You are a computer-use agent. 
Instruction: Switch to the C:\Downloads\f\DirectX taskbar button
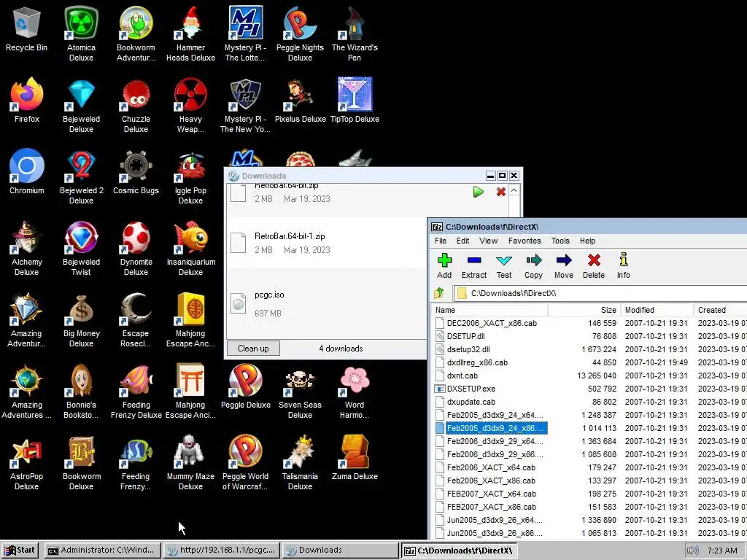460,551
